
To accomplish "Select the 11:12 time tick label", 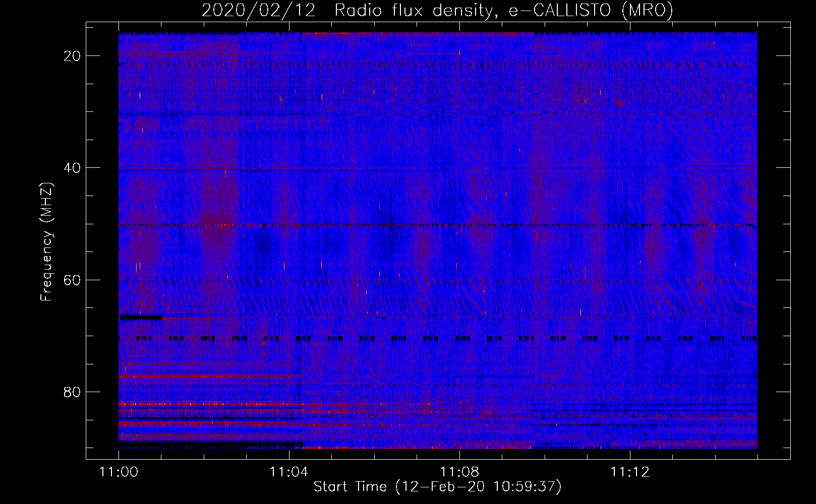I will click(x=630, y=472).
